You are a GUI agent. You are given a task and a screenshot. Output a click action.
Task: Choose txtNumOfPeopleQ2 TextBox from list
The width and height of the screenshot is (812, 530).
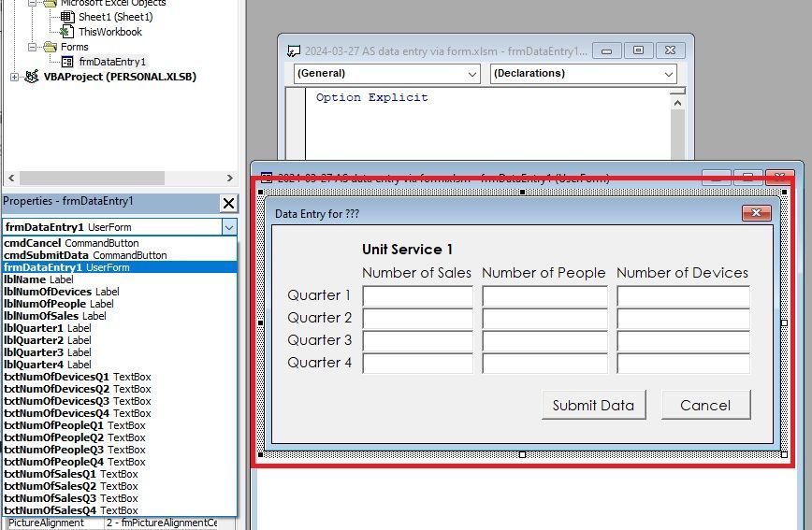pyautogui.click(x=120, y=437)
